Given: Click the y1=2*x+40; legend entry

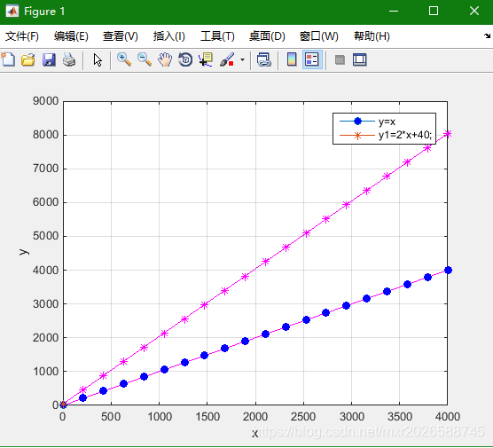Looking at the screenshot, I should (x=405, y=135).
